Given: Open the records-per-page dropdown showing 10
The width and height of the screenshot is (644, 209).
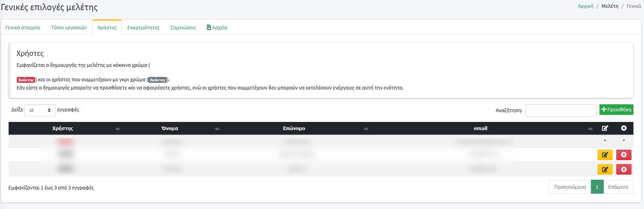Looking at the screenshot, I should pyautogui.click(x=40, y=110).
